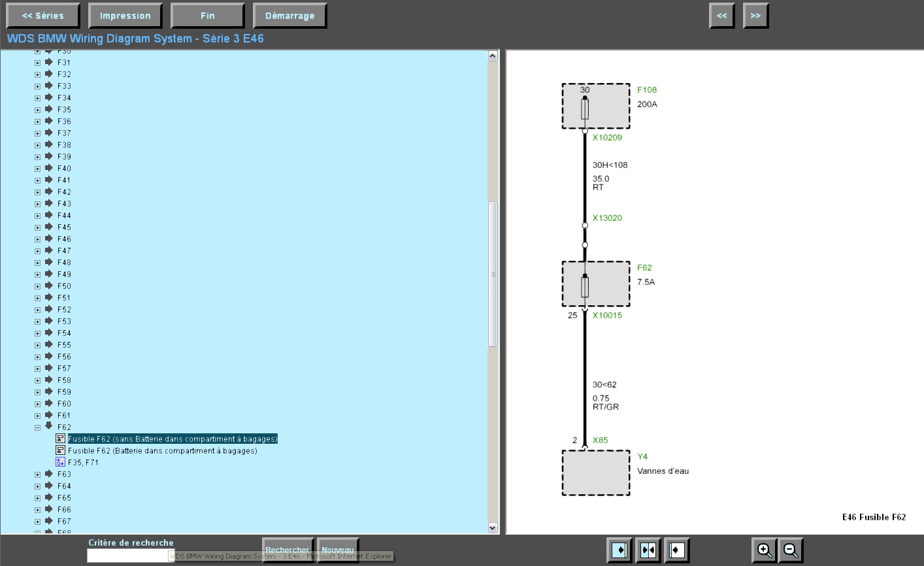
Task: Zoom out of the wiring diagram
Action: pos(791,550)
